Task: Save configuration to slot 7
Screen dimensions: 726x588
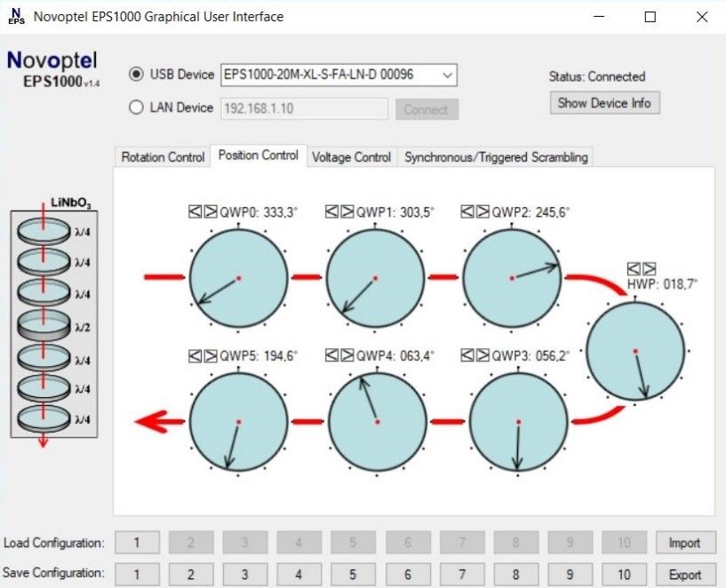Action: 461,574
